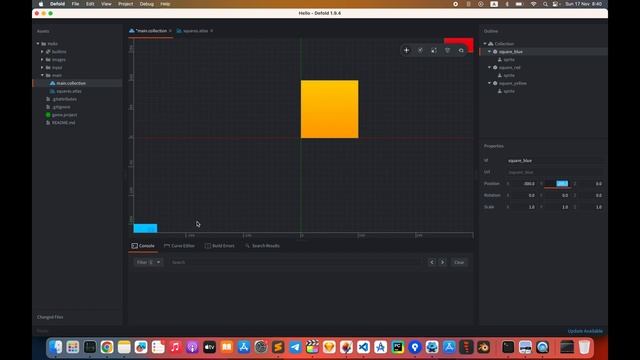
Task: Switch to the Search Results tab
Action: pos(262,246)
